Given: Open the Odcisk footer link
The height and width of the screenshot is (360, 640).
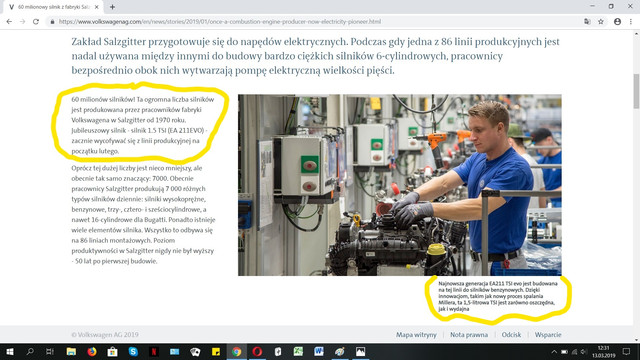Looking at the screenshot, I should pos(511,335).
